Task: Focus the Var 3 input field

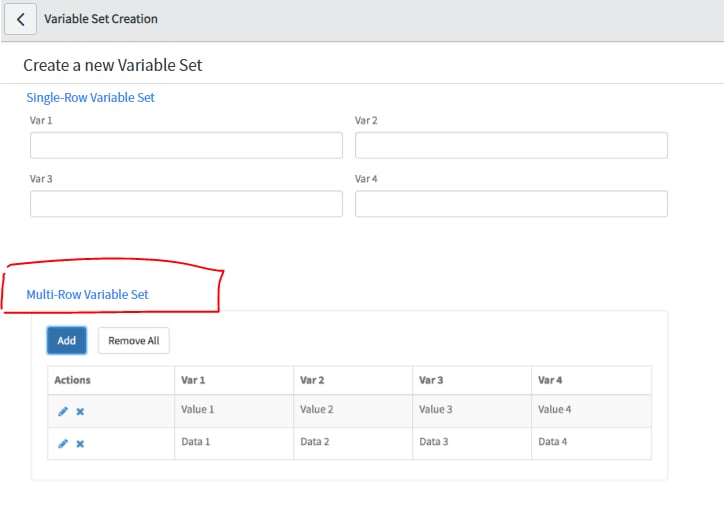Action: (x=186, y=204)
